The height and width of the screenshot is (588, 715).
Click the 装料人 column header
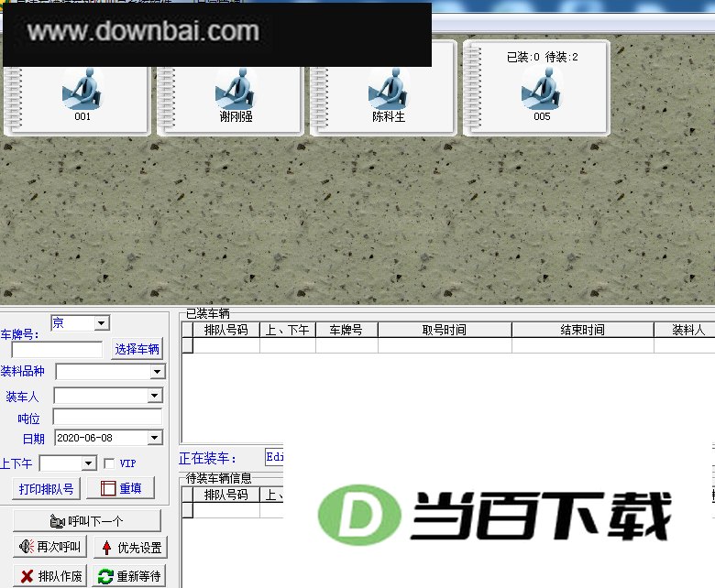[684, 330]
